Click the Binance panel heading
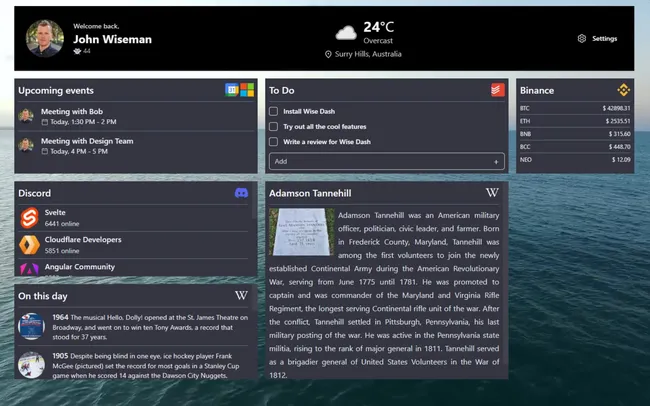Screen dimensions: 650x406 (x=537, y=90)
